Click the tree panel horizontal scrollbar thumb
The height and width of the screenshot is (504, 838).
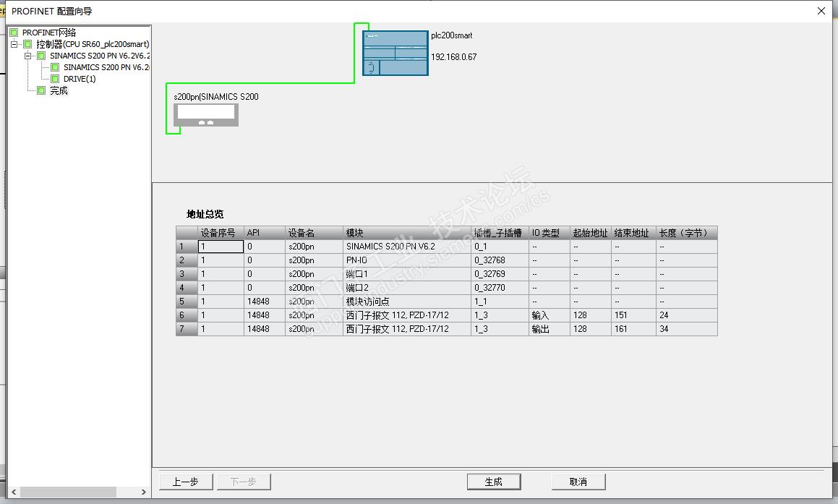68,492
